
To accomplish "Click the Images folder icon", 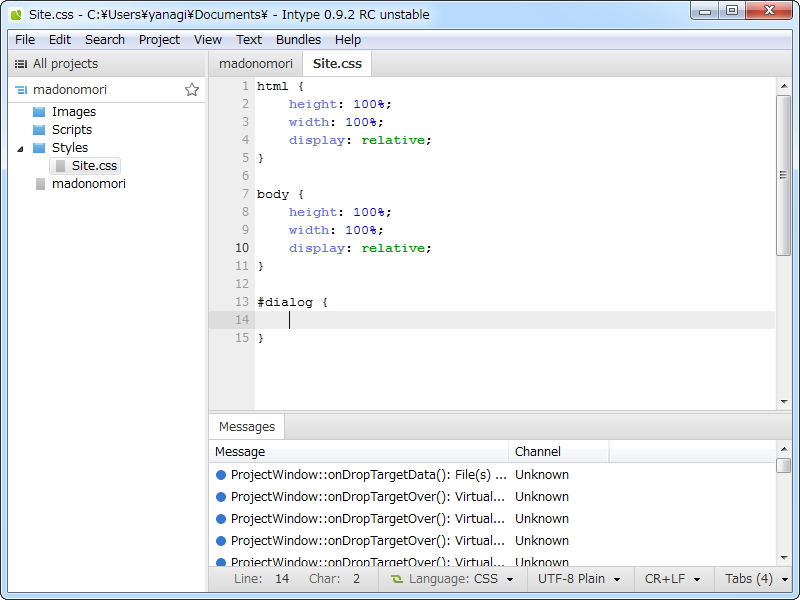I will [39, 112].
